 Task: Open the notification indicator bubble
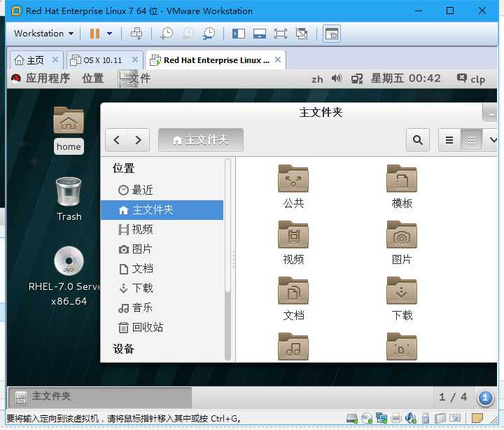pos(485,398)
